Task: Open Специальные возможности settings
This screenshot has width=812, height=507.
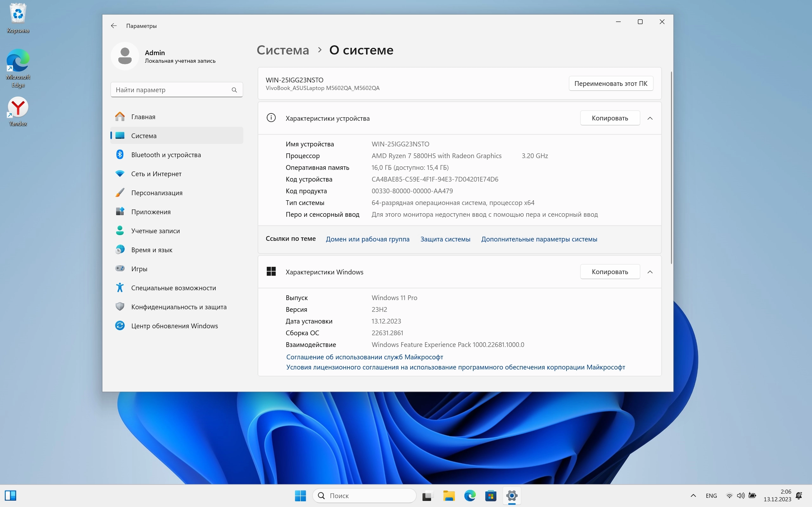Action: click(173, 288)
